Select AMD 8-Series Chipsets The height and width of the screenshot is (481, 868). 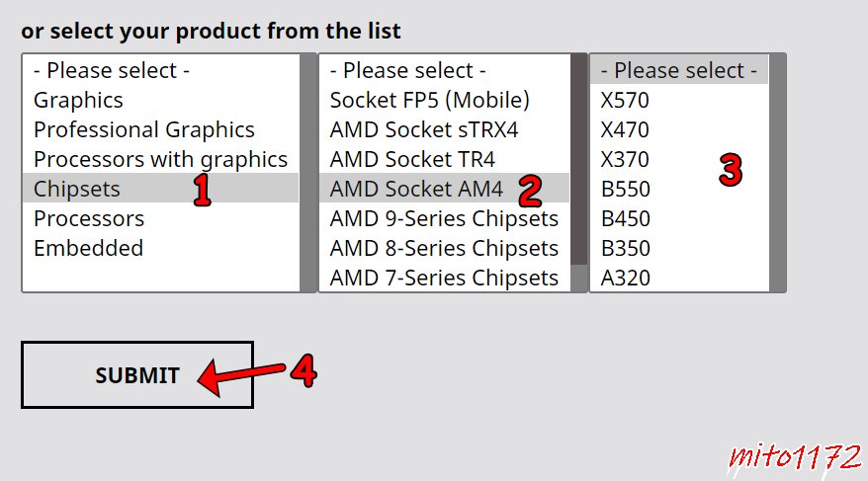coord(445,248)
